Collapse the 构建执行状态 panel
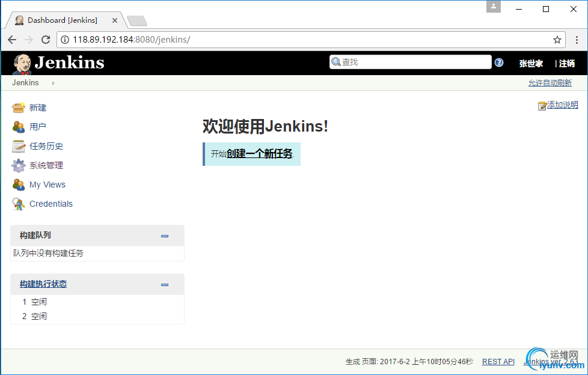 (x=164, y=284)
